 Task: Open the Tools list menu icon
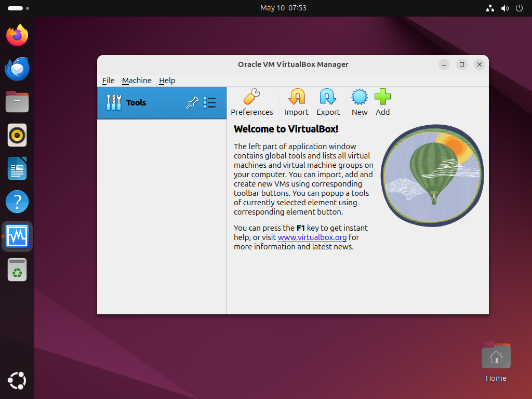(209, 102)
